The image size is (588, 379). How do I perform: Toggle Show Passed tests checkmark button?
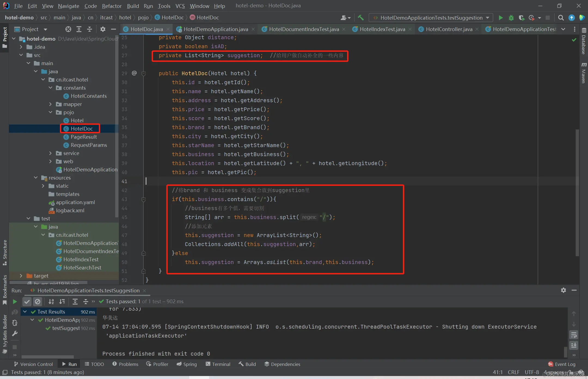coord(27,301)
